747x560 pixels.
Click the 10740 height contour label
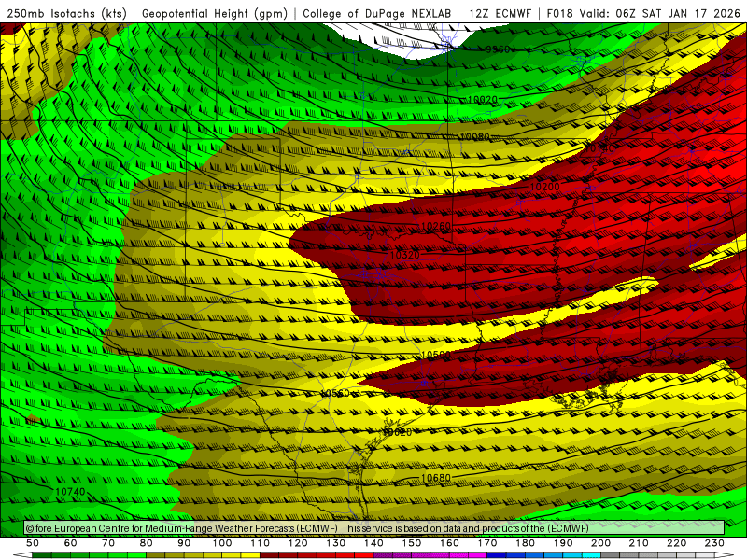[71, 492]
